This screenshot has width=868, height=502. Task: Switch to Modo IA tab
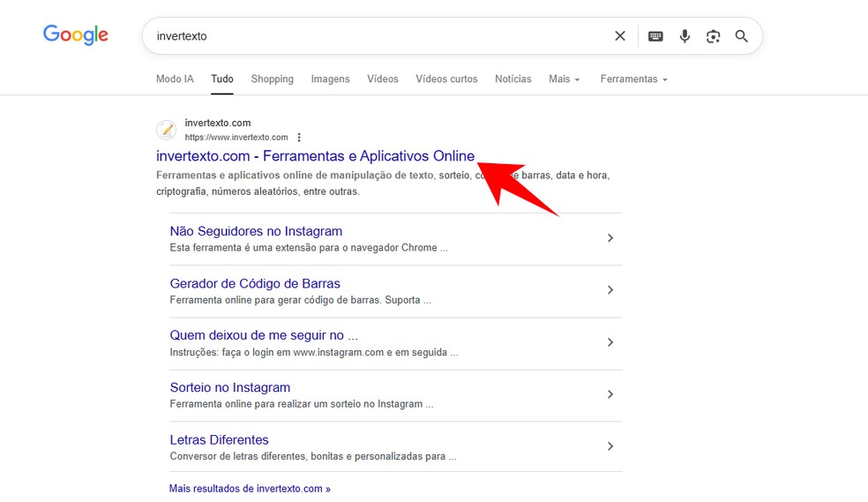click(175, 79)
